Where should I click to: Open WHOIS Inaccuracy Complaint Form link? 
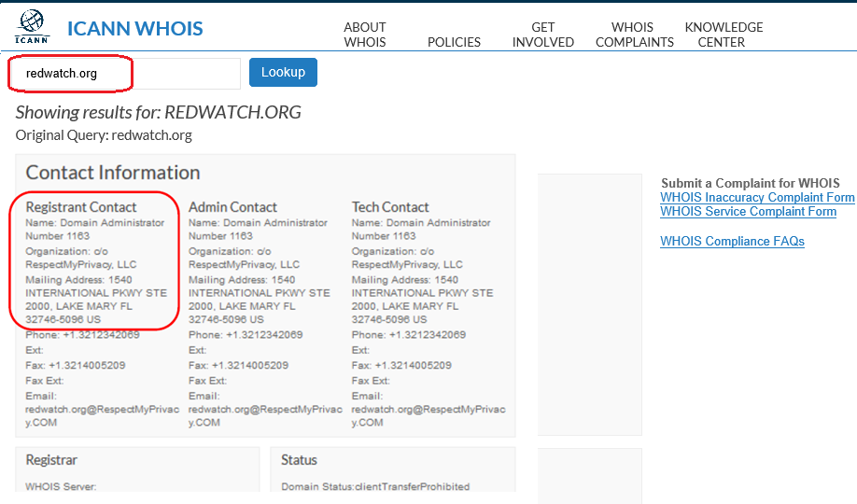[x=757, y=197]
